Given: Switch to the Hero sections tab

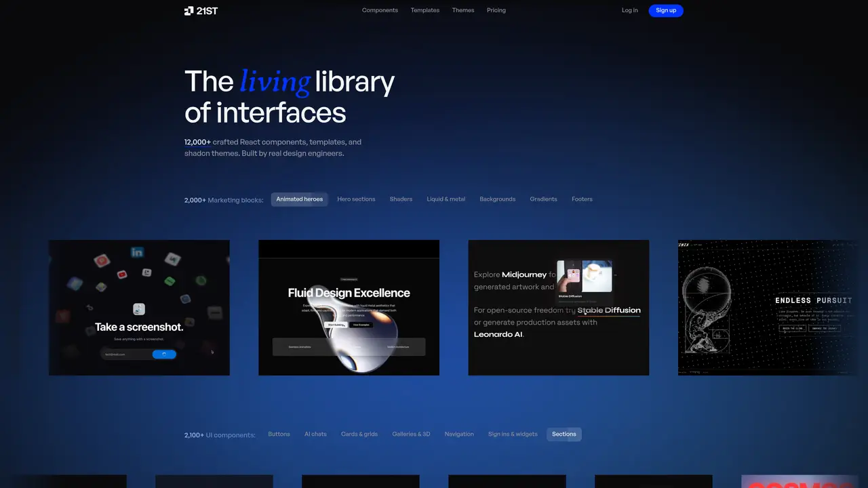Looking at the screenshot, I should (x=356, y=199).
